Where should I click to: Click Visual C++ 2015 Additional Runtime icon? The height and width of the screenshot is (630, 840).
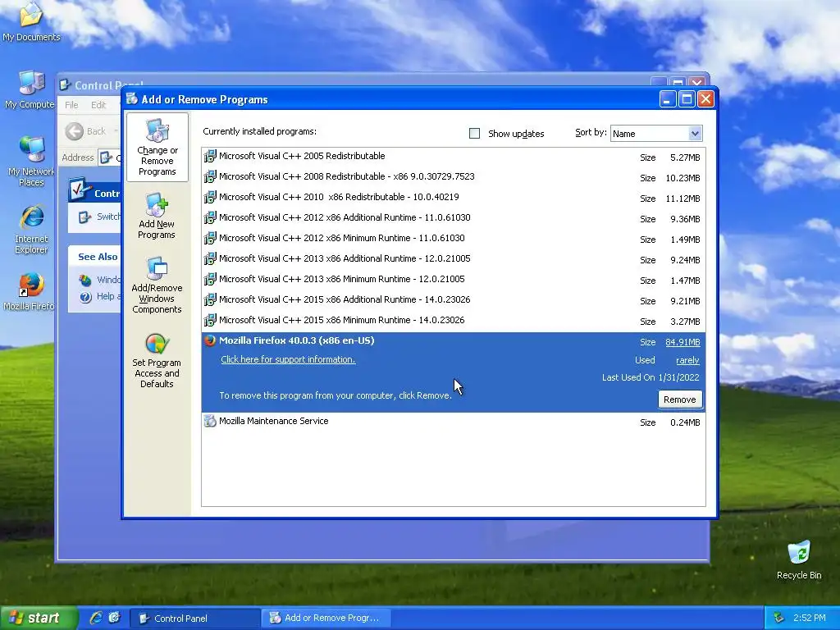coord(210,300)
